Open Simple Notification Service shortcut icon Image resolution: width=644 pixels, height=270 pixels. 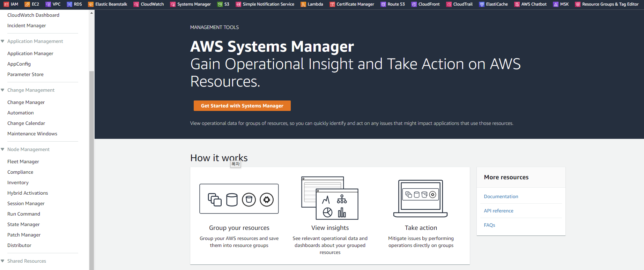pos(238,5)
